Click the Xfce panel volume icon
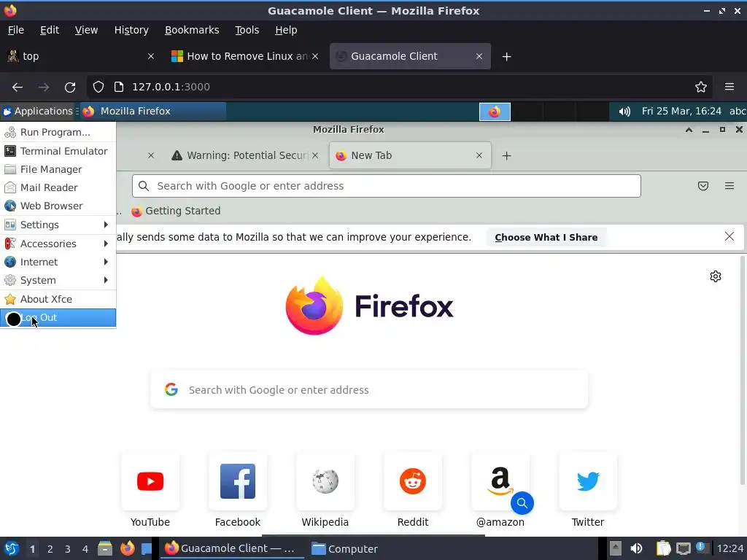This screenshot has height=560, width=747. point(624,112)
